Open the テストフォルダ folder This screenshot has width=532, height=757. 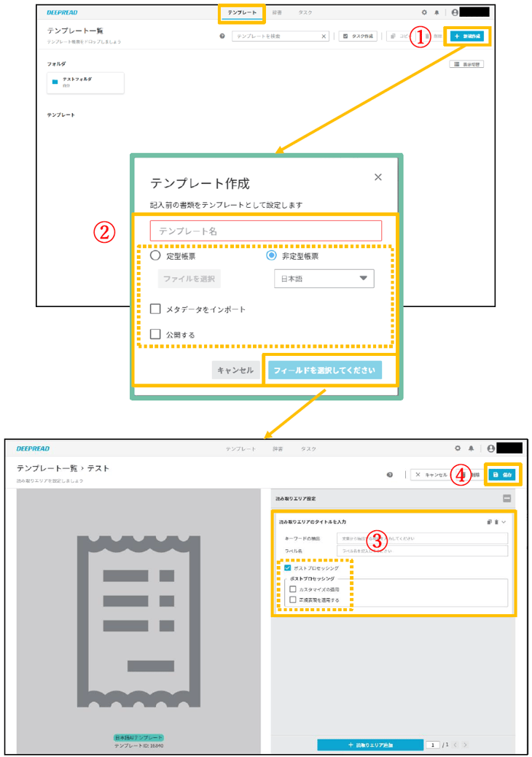coord(85,82)
